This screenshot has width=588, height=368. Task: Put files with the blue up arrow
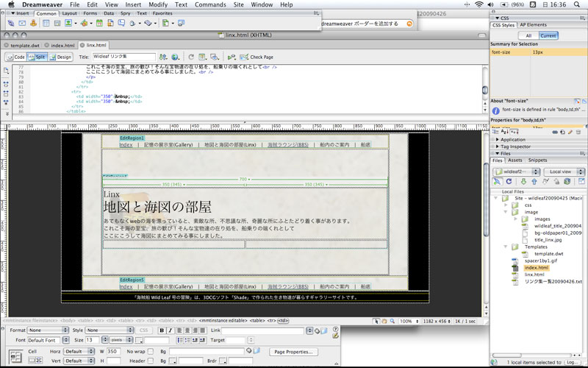(534, 181)
